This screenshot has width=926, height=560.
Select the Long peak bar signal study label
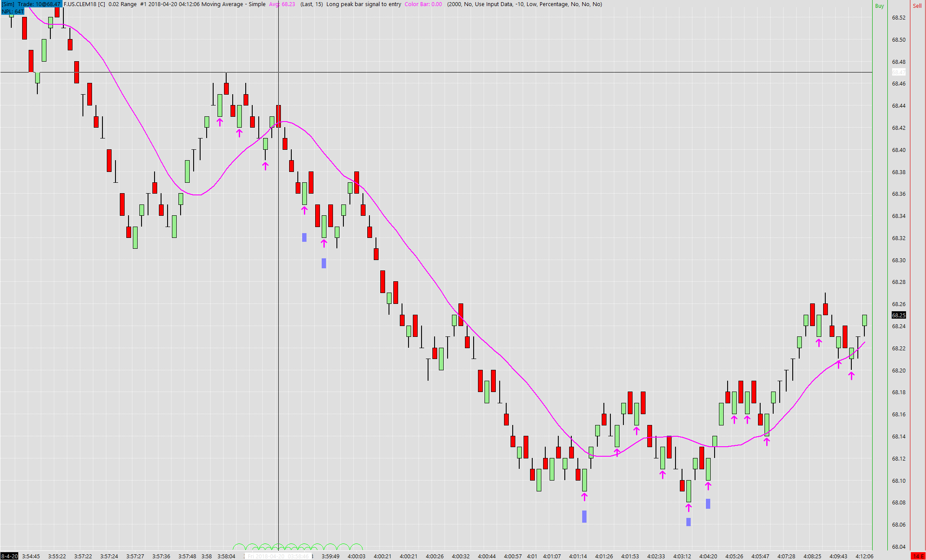(x=363, y=4)
